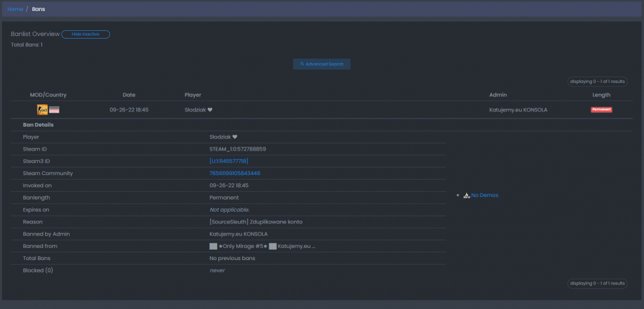Click the CS:GO game mod icon
Image resolution: width=644 pixels, height=309 pixels.
(x=43, y=109)
